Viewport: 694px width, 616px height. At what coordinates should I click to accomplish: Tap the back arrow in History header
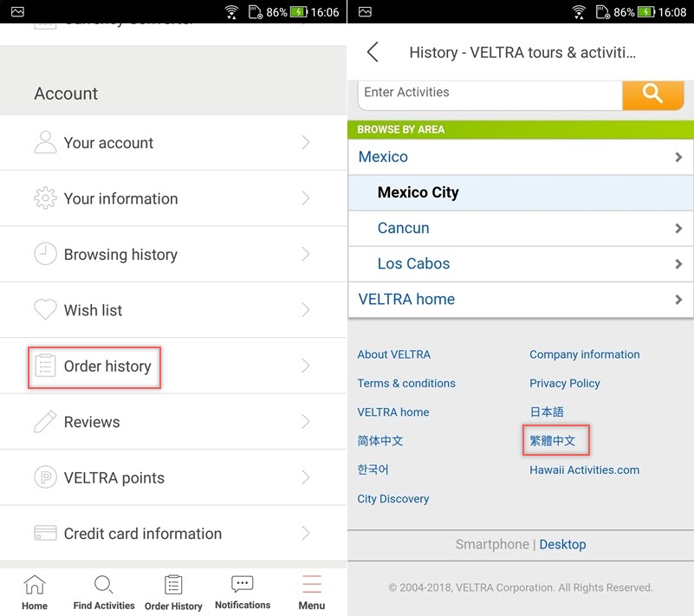[373, 52]
